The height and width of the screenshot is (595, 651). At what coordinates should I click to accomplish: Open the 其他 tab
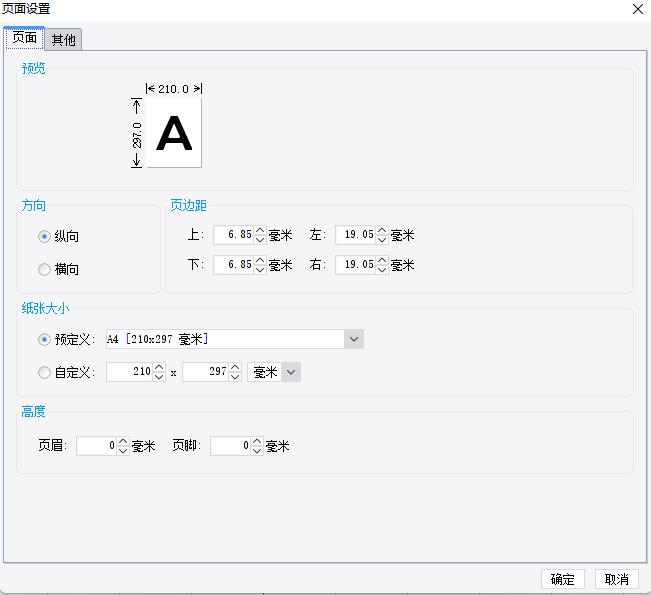[63, 40]
